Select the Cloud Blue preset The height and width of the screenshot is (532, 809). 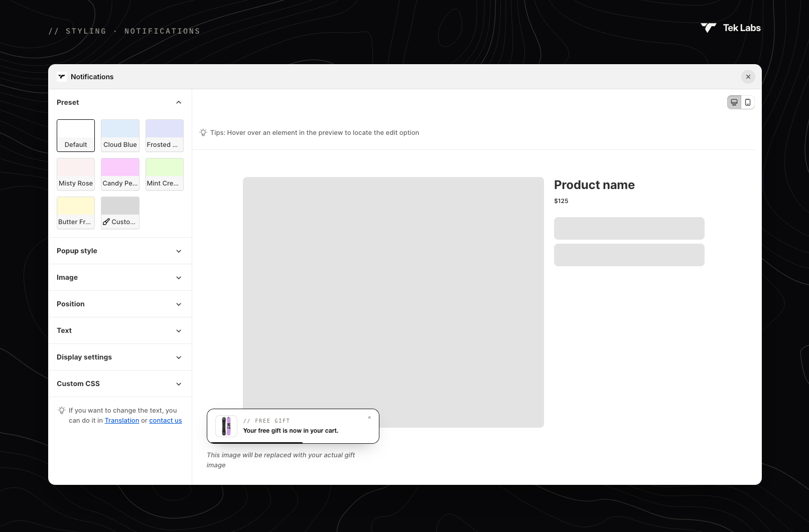(120, 135)
